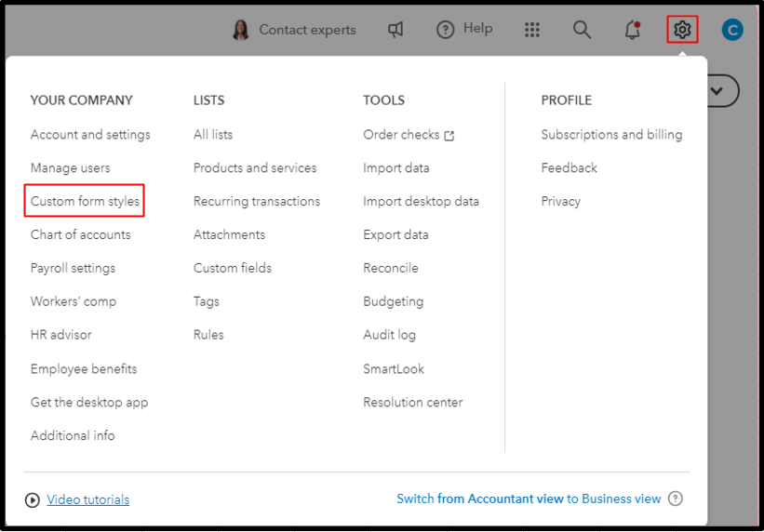Open HR advisor
This screenshot has height=532, width=764.
click(x=60, y=335)
